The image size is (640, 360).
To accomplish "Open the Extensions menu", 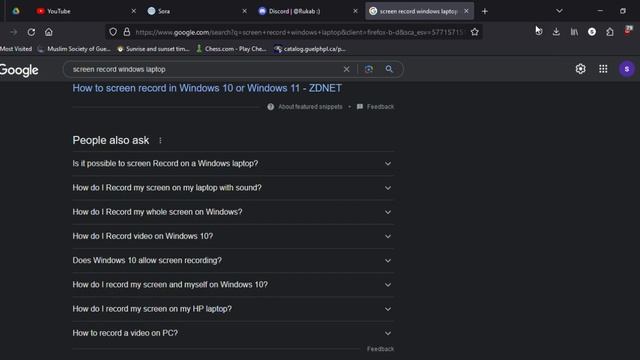I will click(610, 32).
